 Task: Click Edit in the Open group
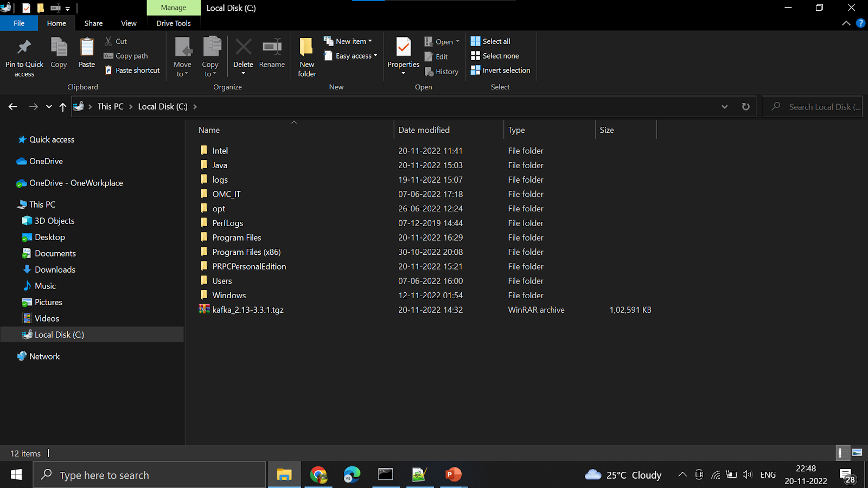pyautogui.click(x=436, y=56)
